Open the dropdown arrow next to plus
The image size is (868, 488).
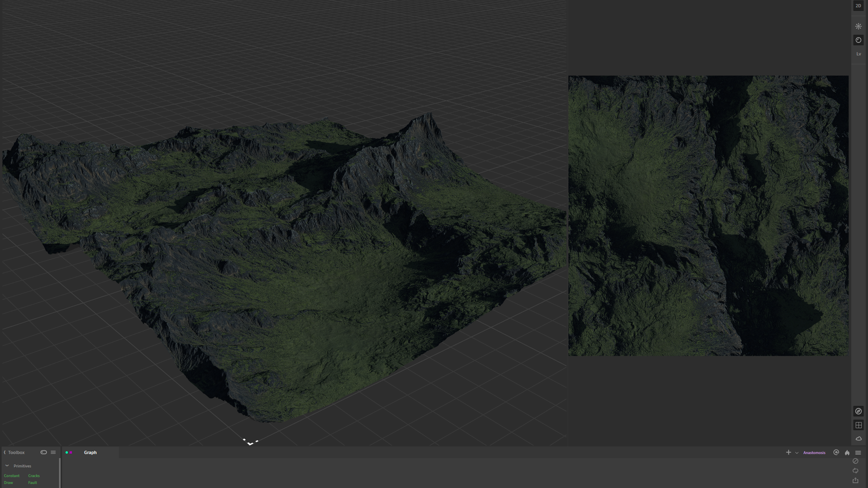coord(797,453)
